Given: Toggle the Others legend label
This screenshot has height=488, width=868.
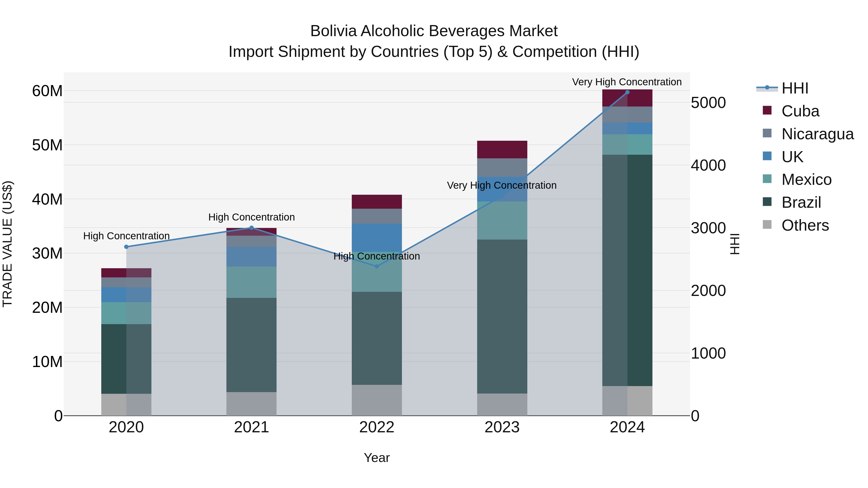Looking at the screenshot, I should pos(805,225).
